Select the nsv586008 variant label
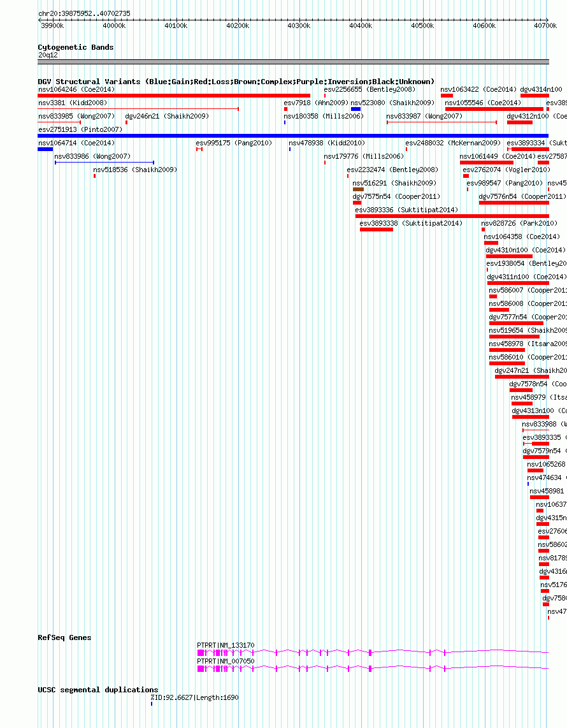Image resolution: width=567 pixels, height=728 pixels. point(528,303)
